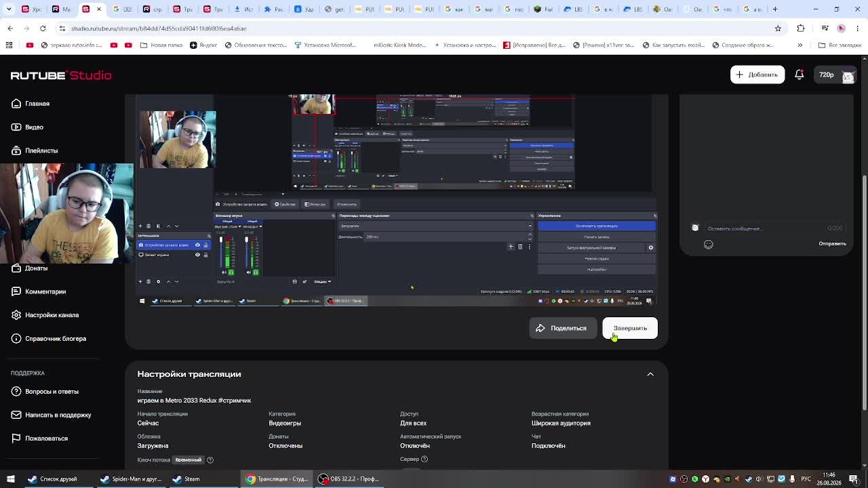Click the browser back arrow
This screenshot has height=488, width=868.
(x=10, y=28)
